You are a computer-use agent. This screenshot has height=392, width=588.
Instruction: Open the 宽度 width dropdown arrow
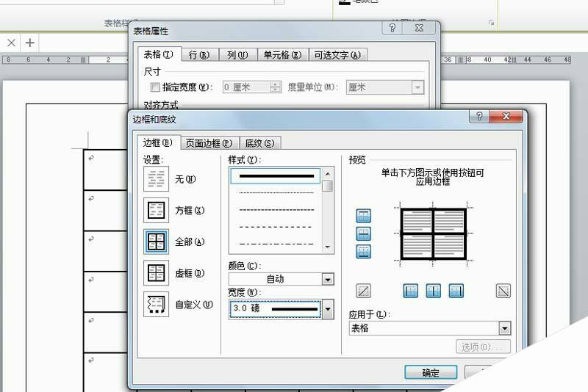click(328, 309)
